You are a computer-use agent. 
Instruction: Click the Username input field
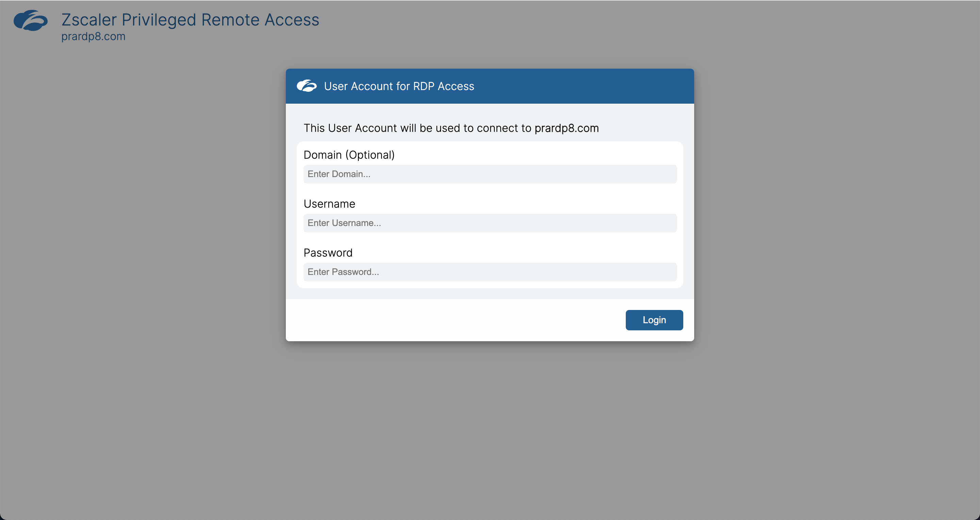click(x=490, y=223)
